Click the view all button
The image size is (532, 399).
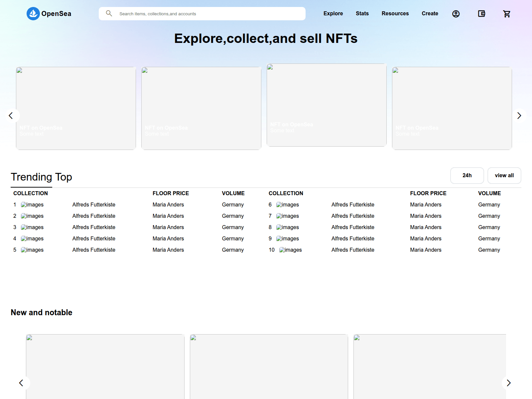click(x=504, y=176)
